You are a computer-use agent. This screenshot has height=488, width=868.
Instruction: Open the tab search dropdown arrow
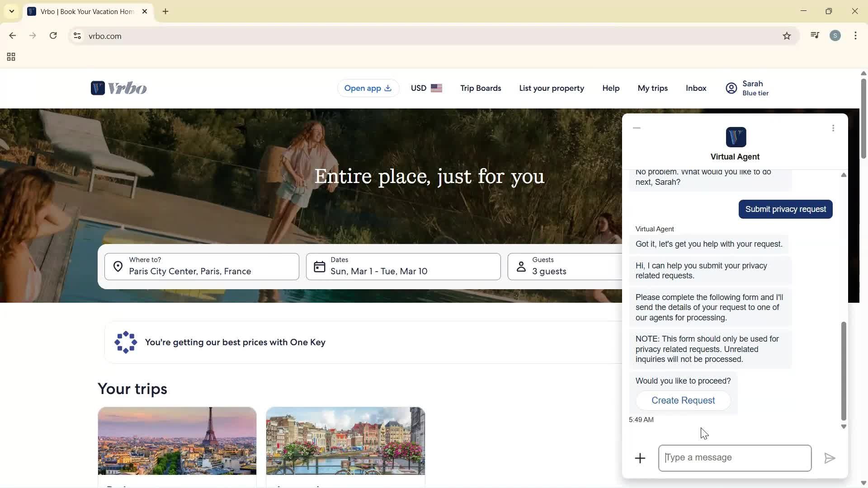point(12,11)
